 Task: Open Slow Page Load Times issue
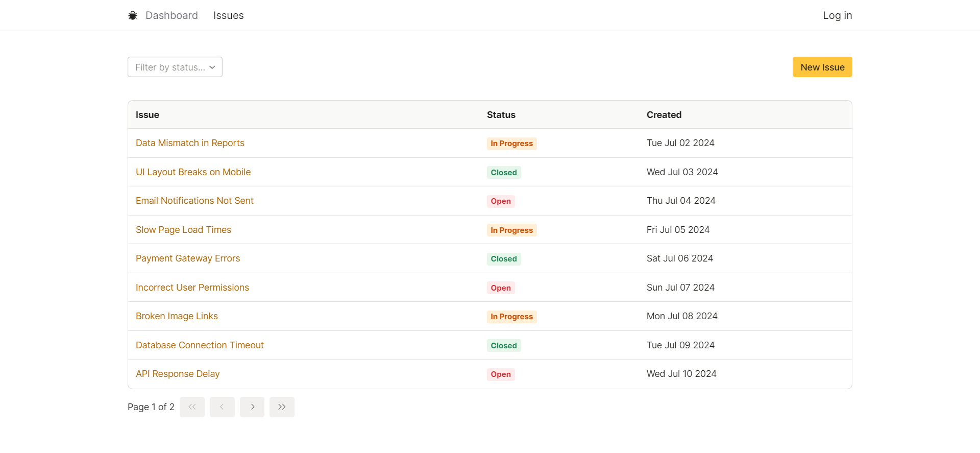click(183, 230)
